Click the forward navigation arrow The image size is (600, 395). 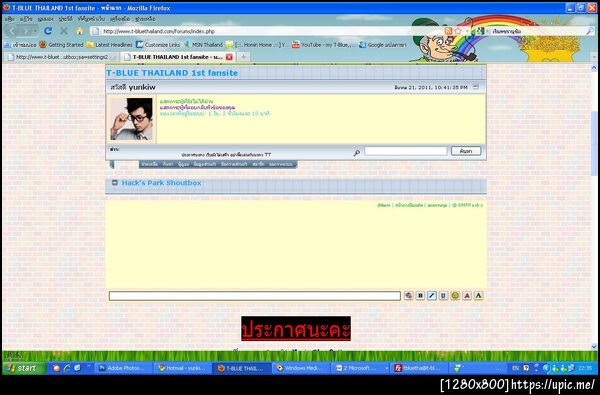(27, 31)
